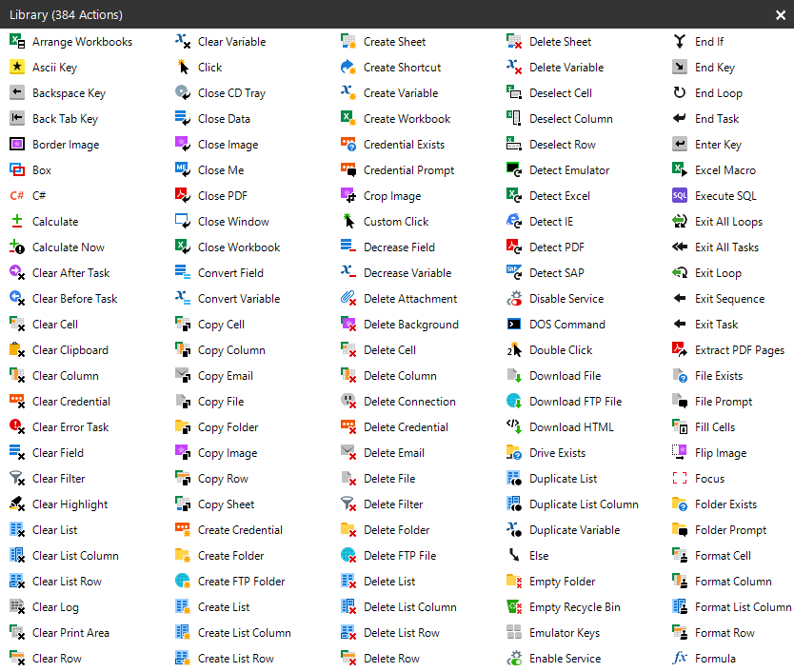The width and height of the screenshot is (794, 672).
Task: Click the Ascii Key star icon
Action: coord(17,68)
